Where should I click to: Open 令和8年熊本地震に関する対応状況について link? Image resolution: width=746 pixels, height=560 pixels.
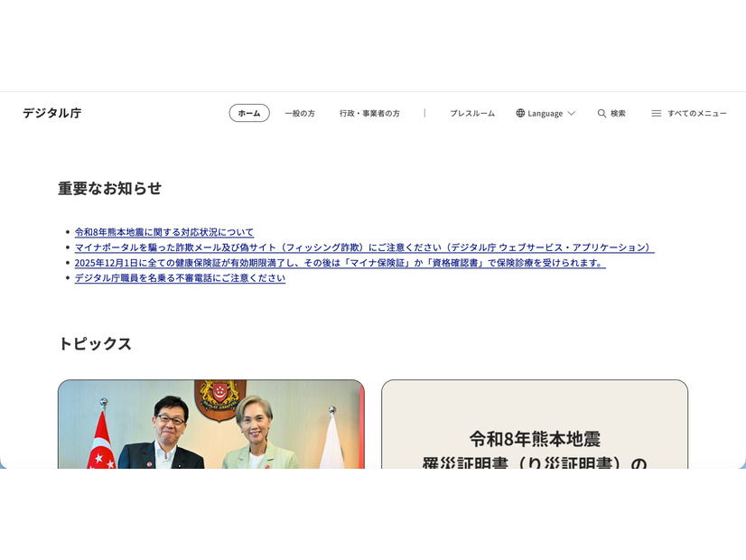coord(164,232)
